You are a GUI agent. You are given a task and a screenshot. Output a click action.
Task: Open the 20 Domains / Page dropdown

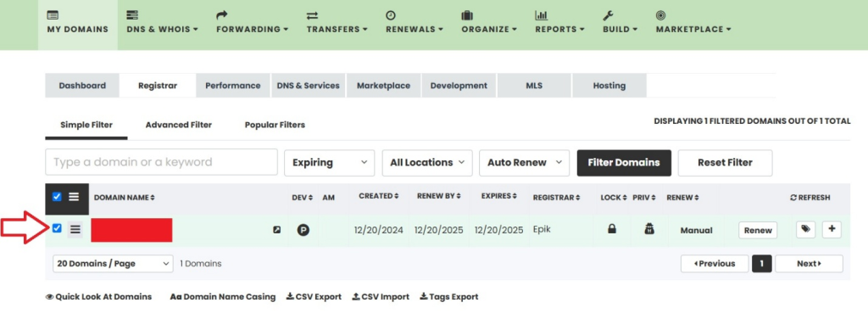pos(113,264)
